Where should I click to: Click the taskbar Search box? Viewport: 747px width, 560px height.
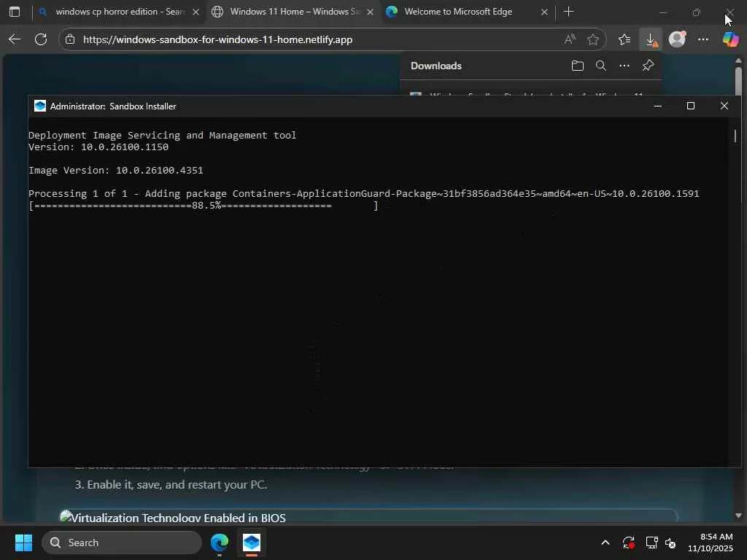(122, 542)
